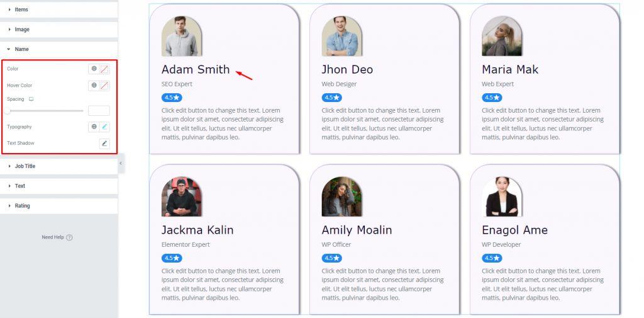
Task: Click the Need Help question mark icon
Action: point(69,237)
